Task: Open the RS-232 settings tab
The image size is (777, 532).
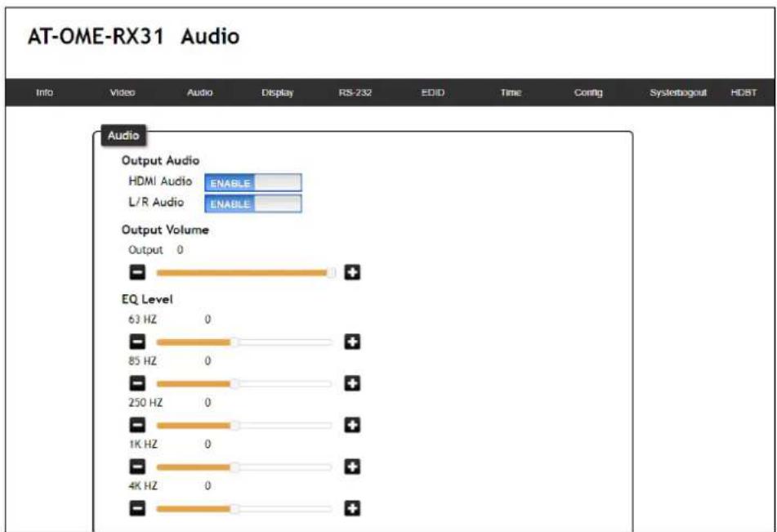Action: pos(355,92)
